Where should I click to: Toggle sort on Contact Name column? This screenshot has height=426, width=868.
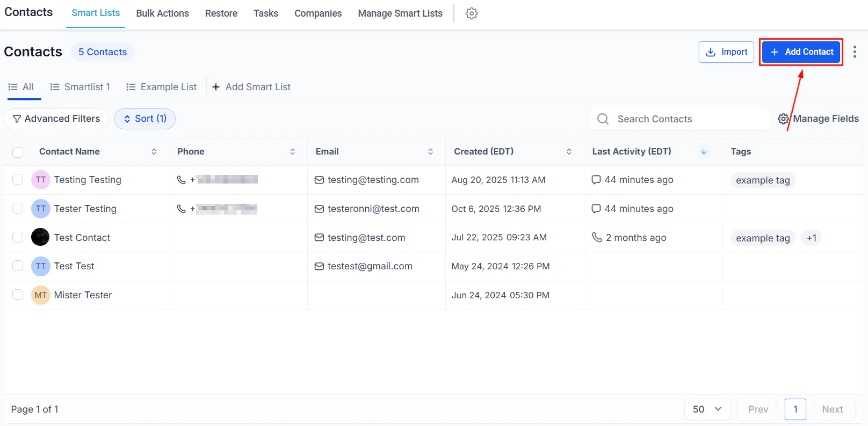pyautogui.click(x=154, y=152)
